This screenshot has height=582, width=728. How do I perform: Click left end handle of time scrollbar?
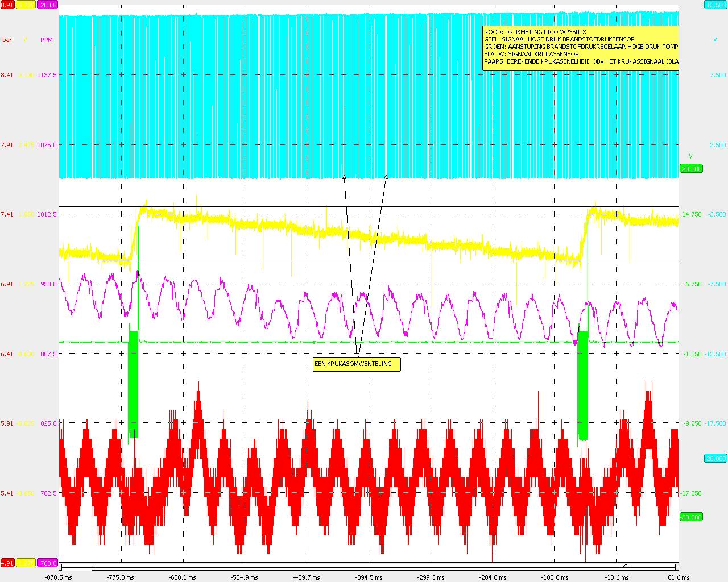(x=61, y=567)
